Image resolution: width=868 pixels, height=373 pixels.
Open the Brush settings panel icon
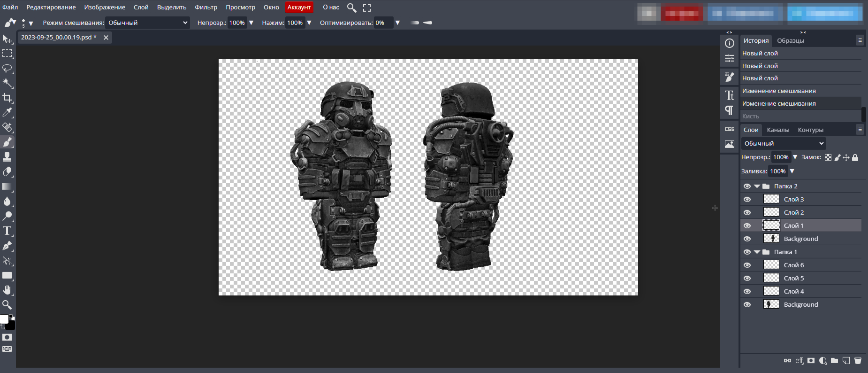pos(730,77)
